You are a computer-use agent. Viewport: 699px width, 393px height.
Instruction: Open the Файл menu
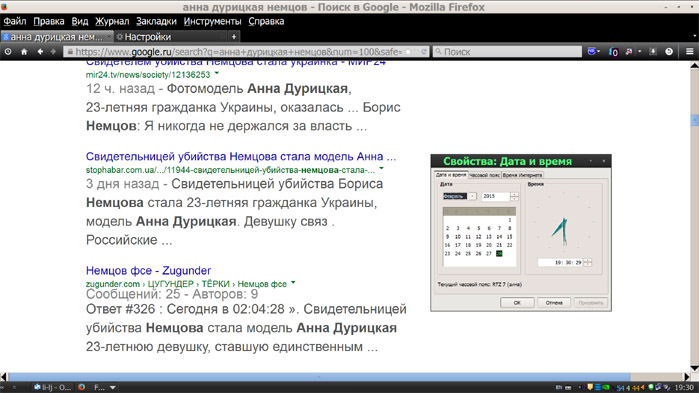pyautogui.click(x=15, y=21)
